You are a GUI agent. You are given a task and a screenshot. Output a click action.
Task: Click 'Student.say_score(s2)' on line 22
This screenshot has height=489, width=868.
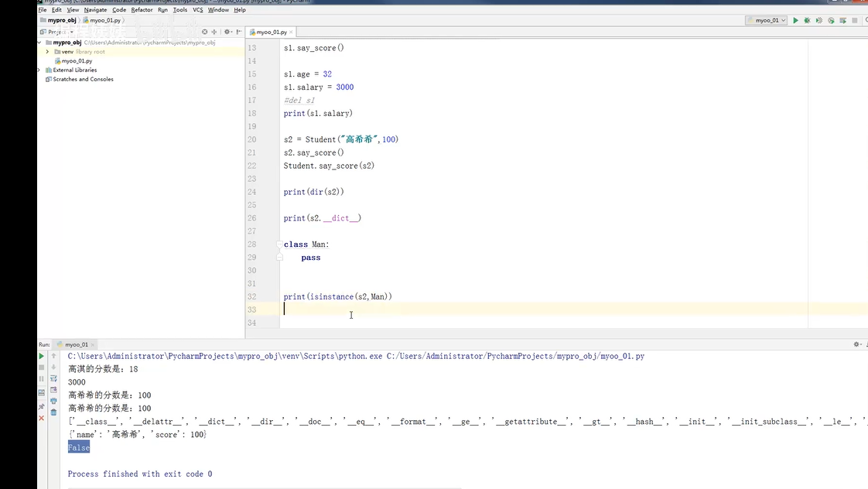point(329,166)
